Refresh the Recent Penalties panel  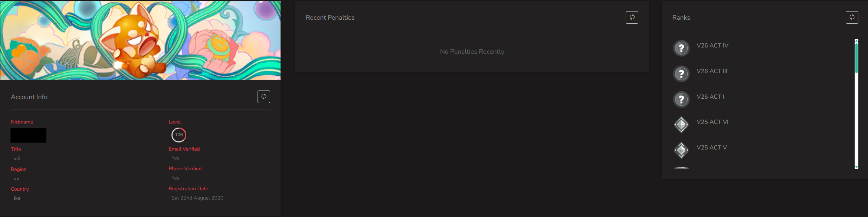click(632, 17)
